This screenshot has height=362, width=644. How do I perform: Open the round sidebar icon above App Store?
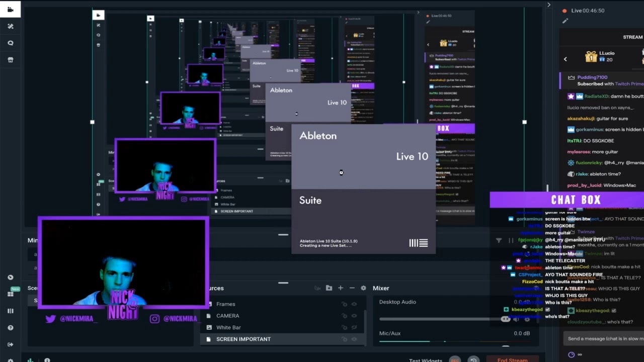coord(10,278)
